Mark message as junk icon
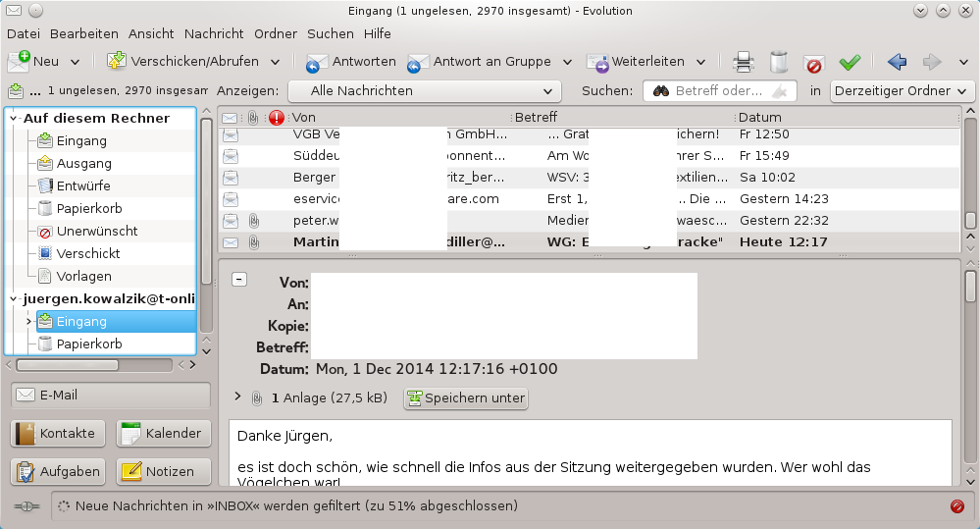Image resolution: width=980 pixels, height=529 pixels. tap(814, 61)
